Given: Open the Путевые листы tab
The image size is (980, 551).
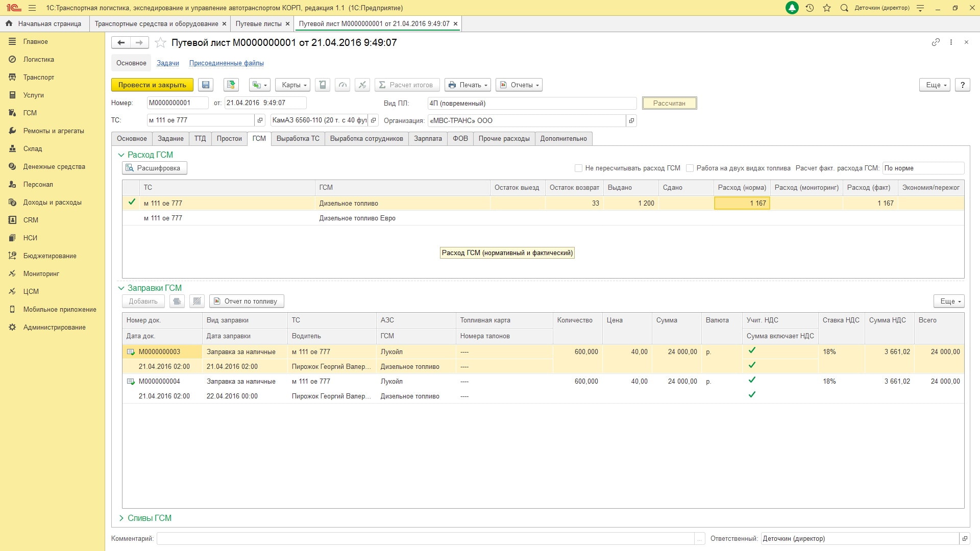Looking at the screenshot, I should point(258,23).
